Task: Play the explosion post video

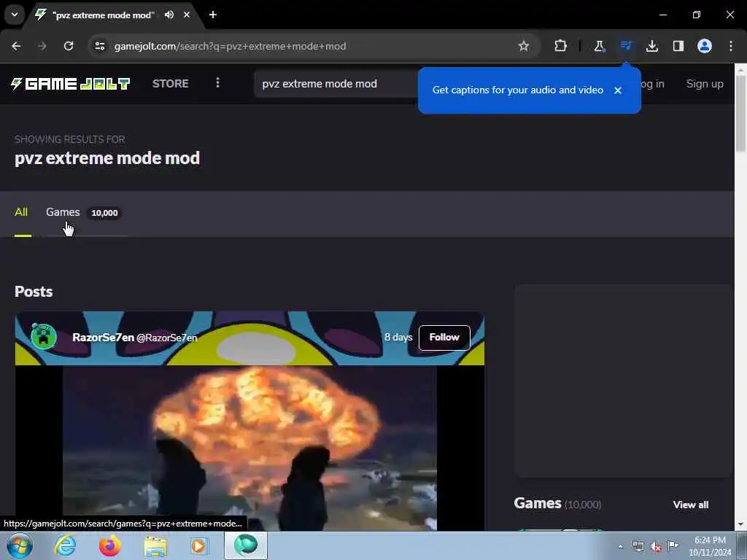Action: [249, 448]
